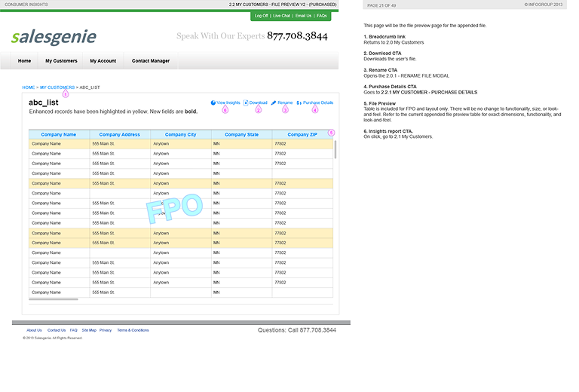
Task: Click the PAGE 21 OF 49 label
Action: (x=381, y=5)
